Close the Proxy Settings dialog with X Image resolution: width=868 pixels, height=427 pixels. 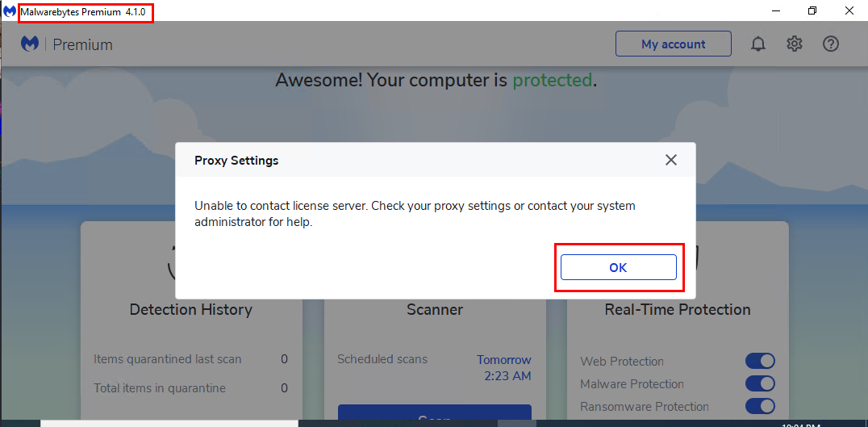(x=670, y=160)
